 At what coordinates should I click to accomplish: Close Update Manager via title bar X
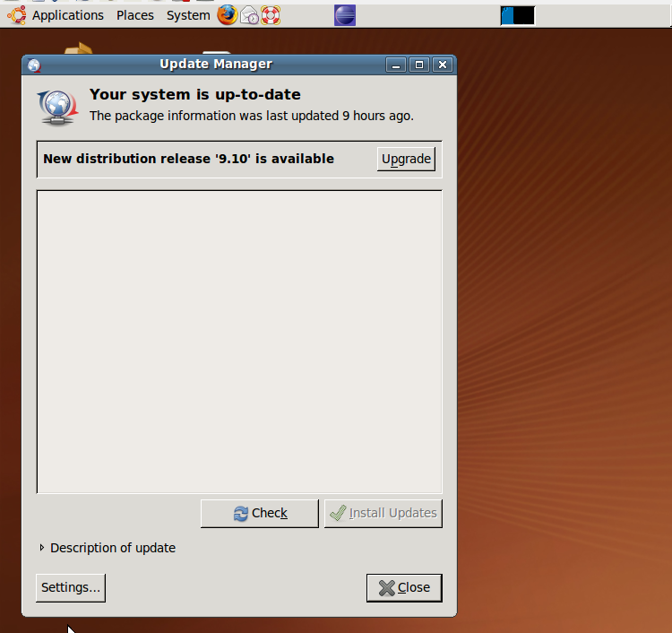(443, 65)
